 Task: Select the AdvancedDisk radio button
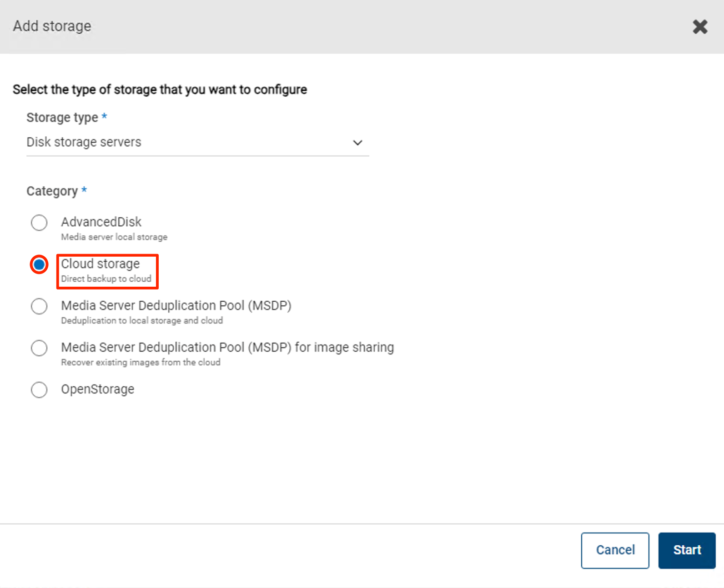[x=39, y=223]
